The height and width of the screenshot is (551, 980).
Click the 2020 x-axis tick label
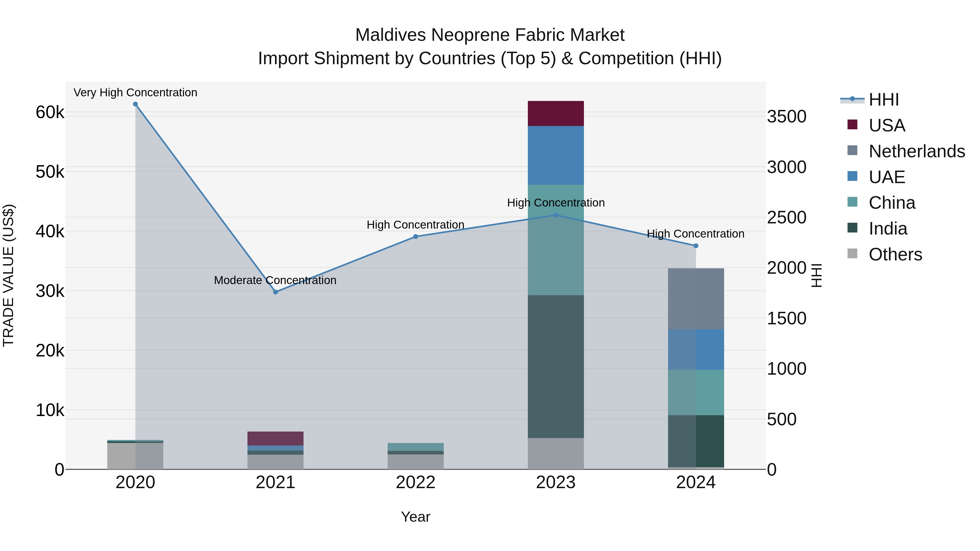click(136, 482)
